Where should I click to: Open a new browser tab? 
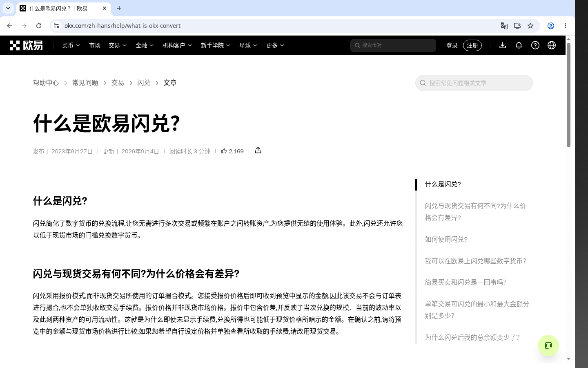pos(119,8)
